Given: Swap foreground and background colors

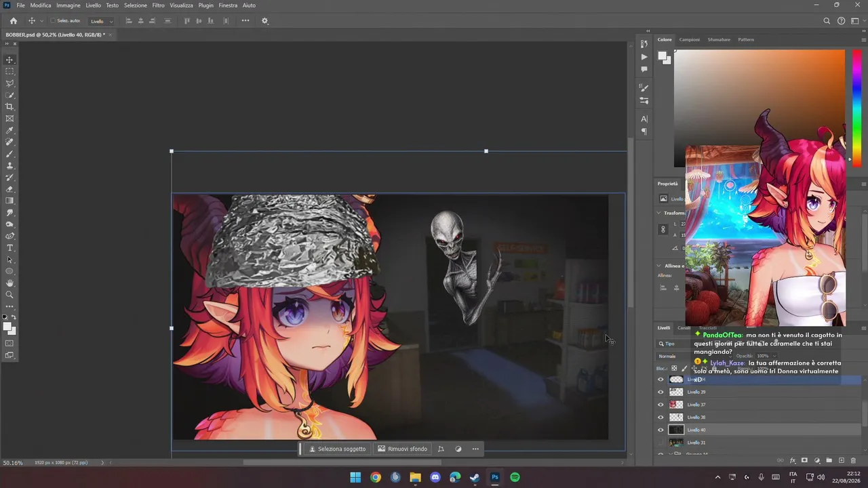Looking at the screenshot, I should click(x=14, y=317).
